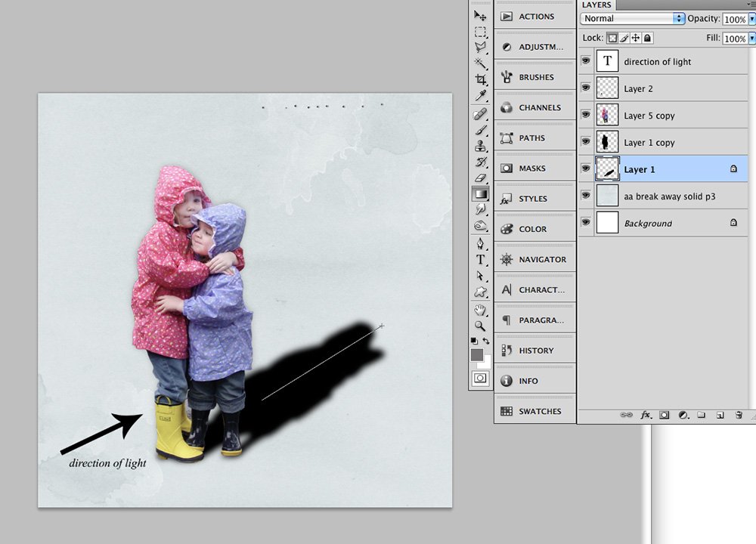This screenshot has width=756, height=544.
Task: Select the Type tool
Action: [x=480, y=260]
